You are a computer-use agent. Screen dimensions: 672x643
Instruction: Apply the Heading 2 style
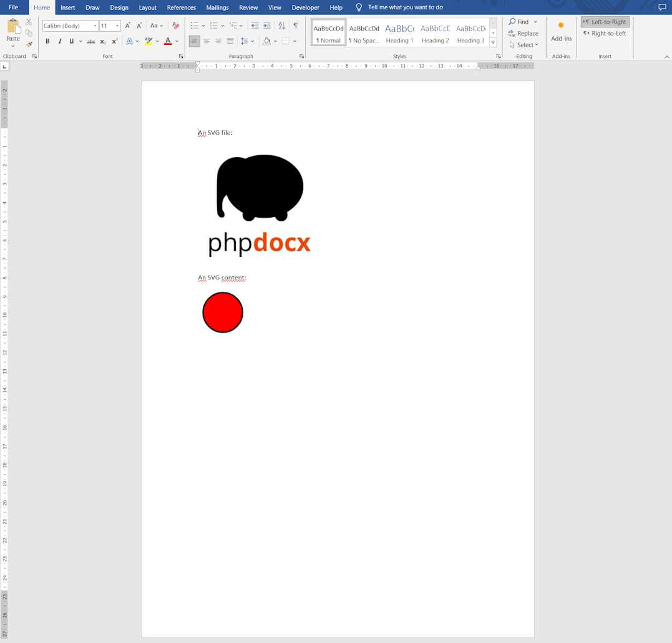(435, 32)
